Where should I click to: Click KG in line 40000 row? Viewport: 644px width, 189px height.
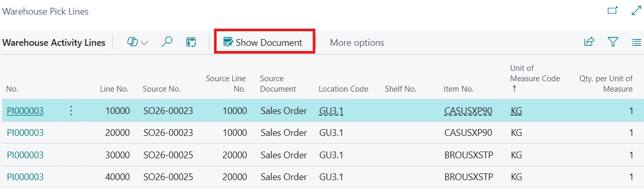click(x=516, y=177)
